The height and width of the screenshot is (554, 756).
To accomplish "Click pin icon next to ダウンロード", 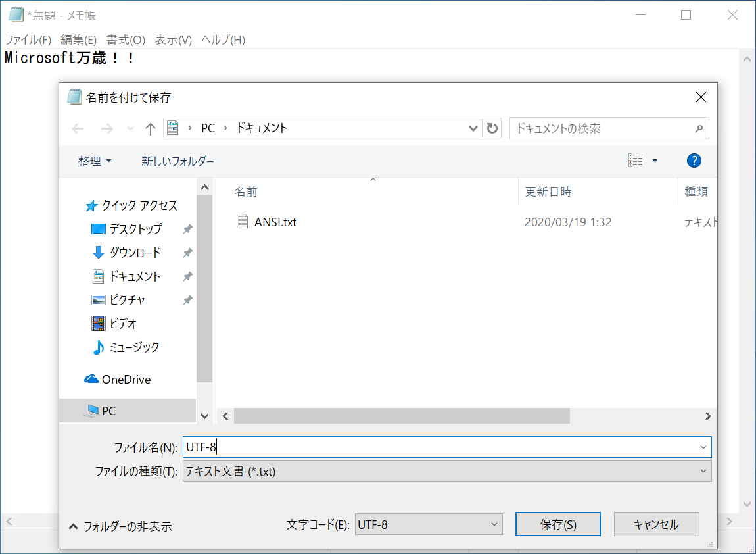I will [187, 253].
